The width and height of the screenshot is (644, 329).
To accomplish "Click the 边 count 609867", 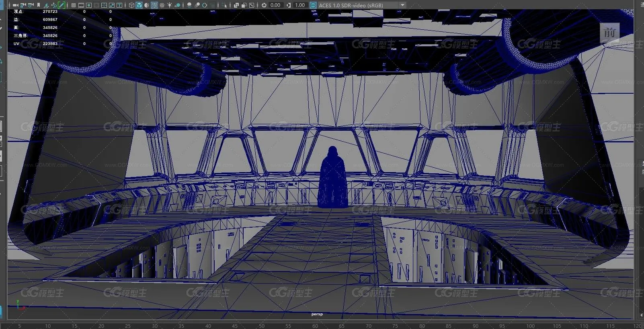I will click(50, 19).
